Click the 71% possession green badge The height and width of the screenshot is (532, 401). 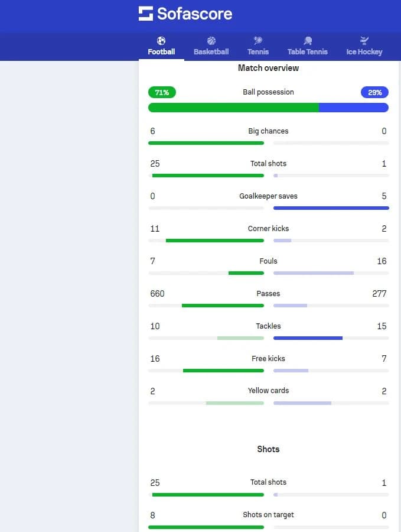click(162, 92)
